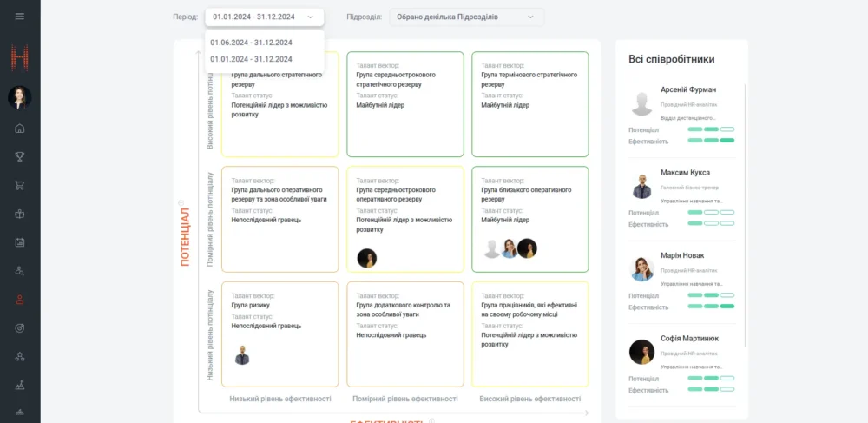868x423 pixels.
Task: Open Марія Новак employee entry
Action: [681, 255]
